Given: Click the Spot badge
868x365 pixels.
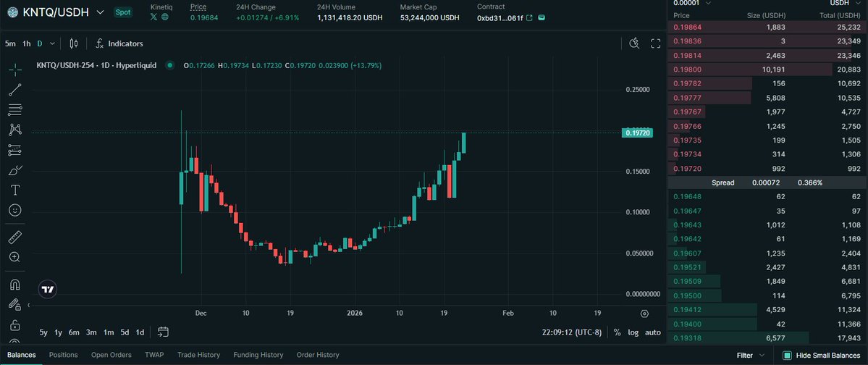Looking at the screenshot, I should pos(123,12).
